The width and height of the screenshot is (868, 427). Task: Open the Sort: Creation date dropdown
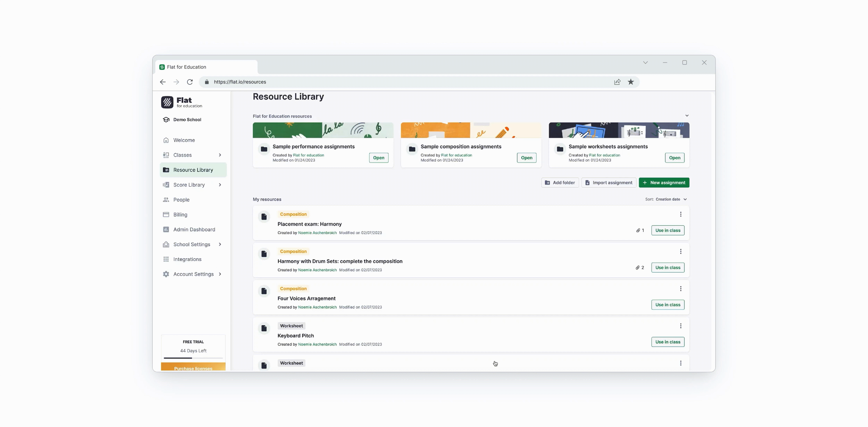pyautogui.click(x=666, y=199)
